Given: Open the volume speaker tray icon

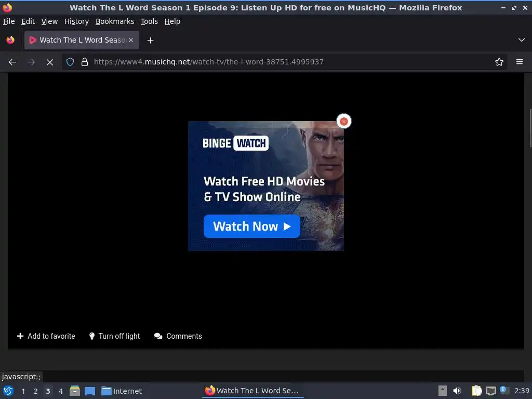Looking at the screenshot, I should point(457,391).
